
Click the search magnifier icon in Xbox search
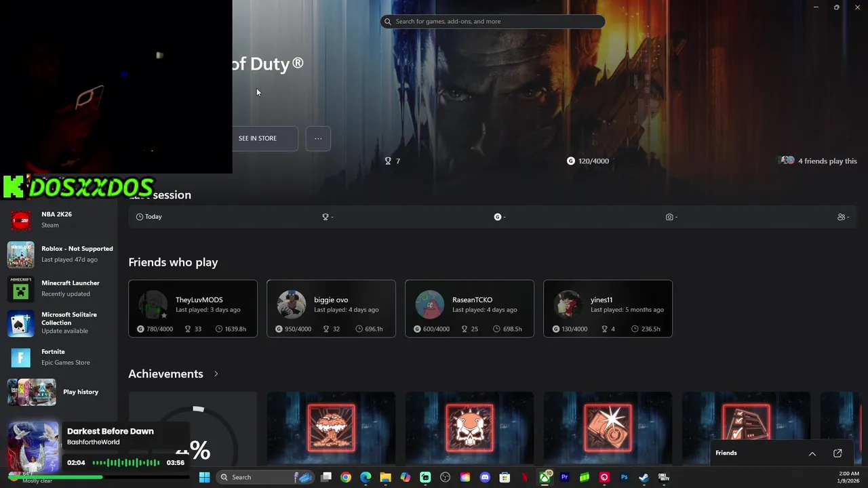388,22
